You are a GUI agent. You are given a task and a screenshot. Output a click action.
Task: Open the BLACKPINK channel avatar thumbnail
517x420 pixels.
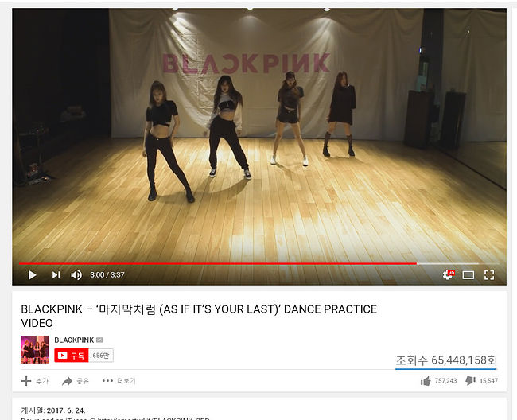point(35,349)
